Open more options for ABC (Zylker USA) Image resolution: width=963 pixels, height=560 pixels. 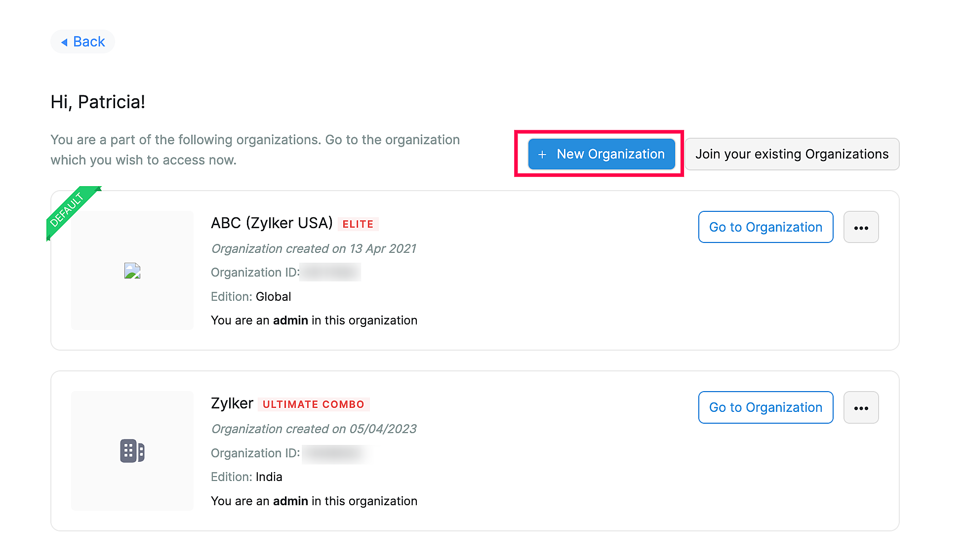point(861,228)
